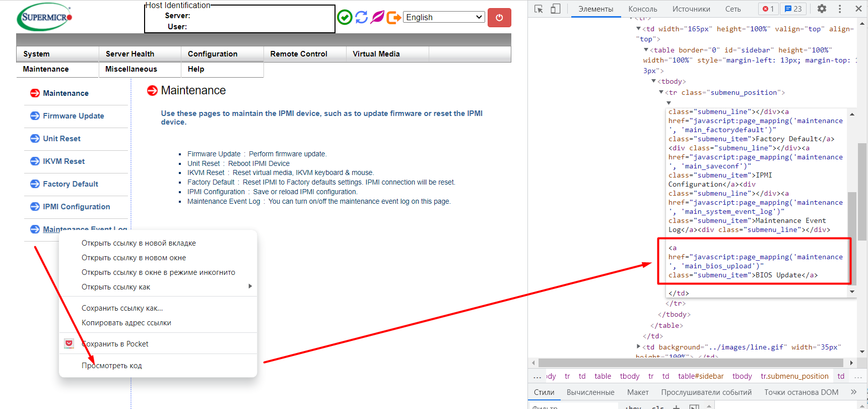The width and height of the screenshot is (868, 409).
Task: Select the Стили tab
Action: coord(544,392)
